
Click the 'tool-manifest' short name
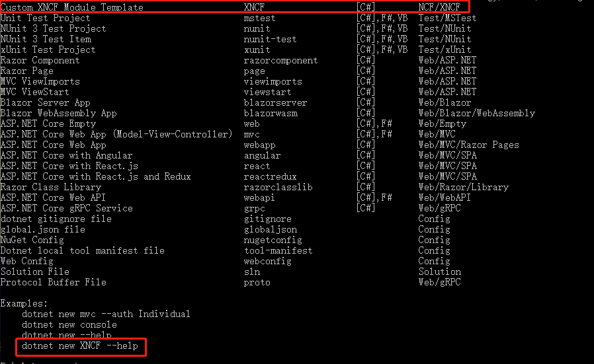click(x=278, y=250)
